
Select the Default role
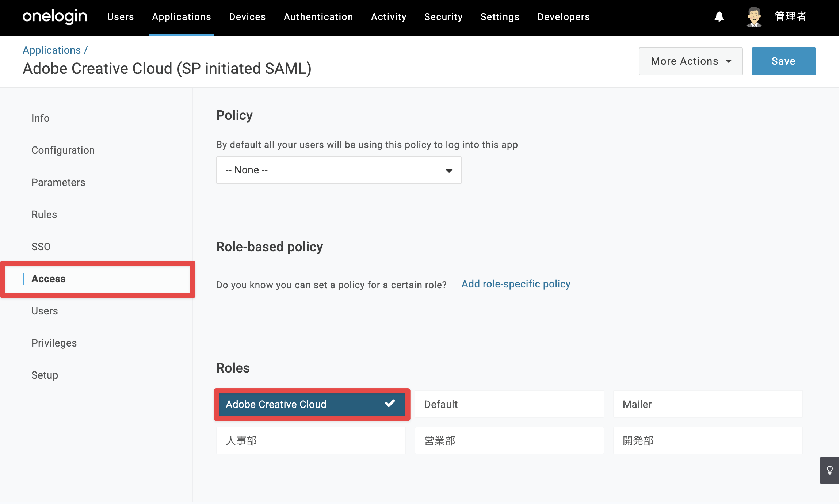509,404
